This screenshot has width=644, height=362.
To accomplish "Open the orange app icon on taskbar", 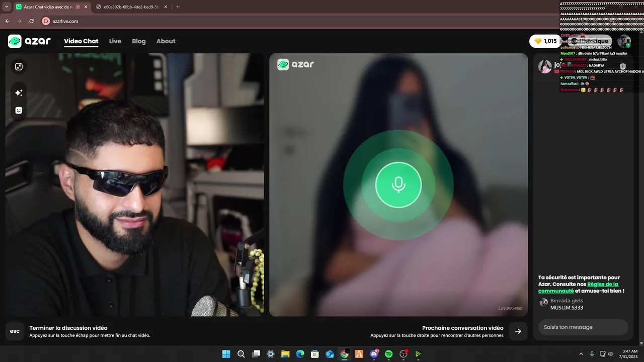I will coord(359,354).
